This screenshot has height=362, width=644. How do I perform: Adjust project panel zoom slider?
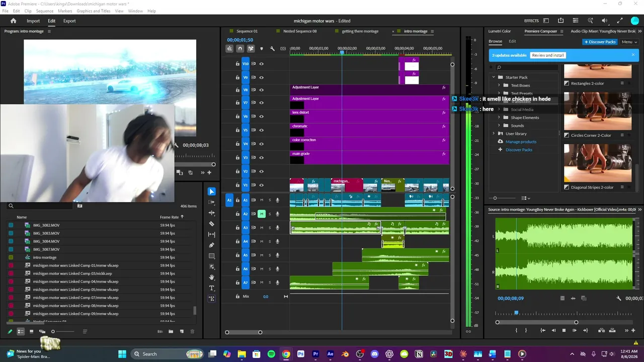pos(53,331)
